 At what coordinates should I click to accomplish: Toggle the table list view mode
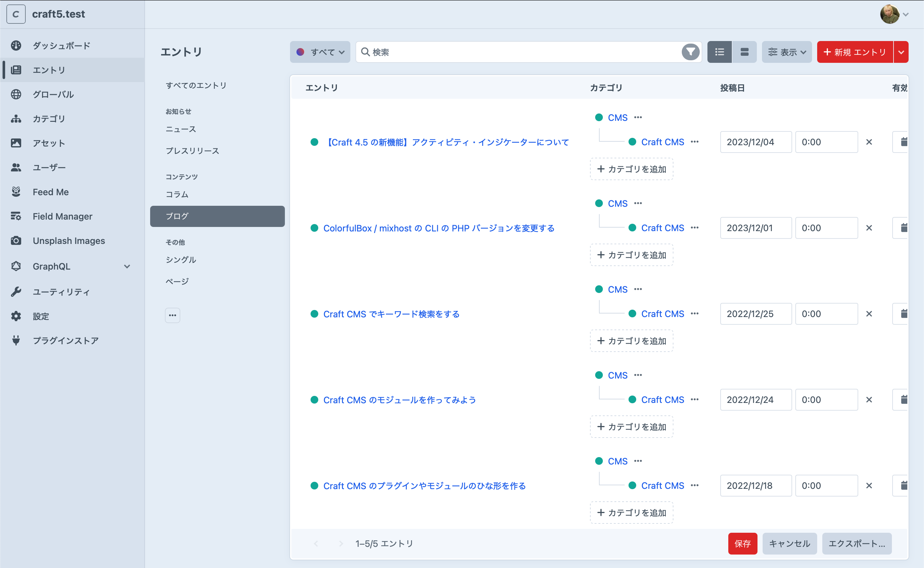coord(719,52)
